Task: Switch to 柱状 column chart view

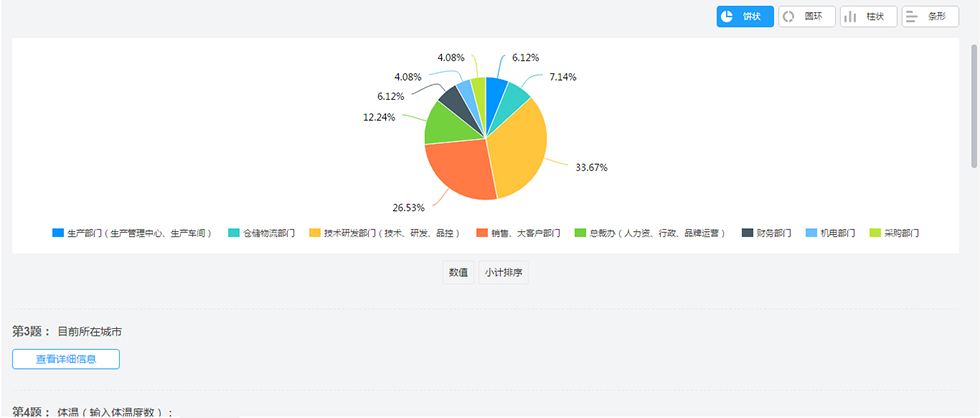Action: 868,17
